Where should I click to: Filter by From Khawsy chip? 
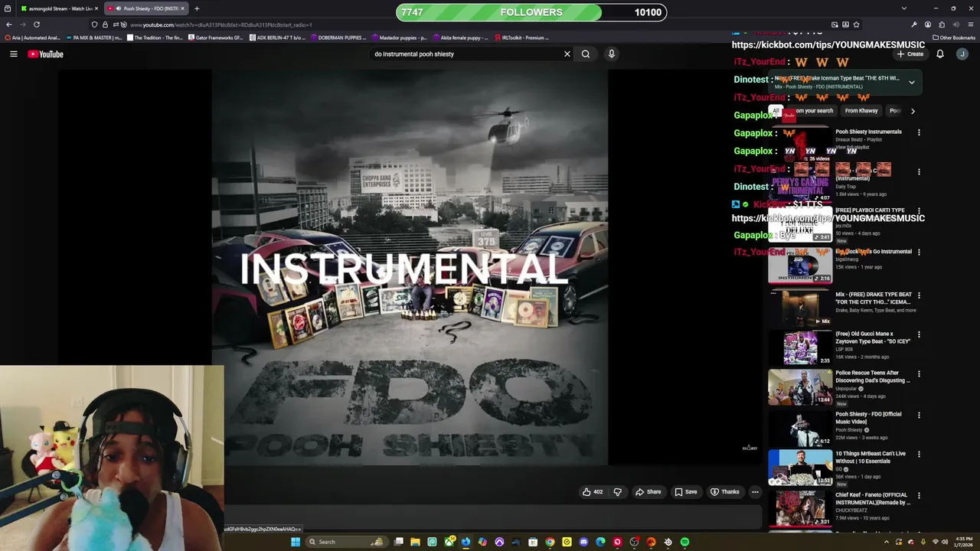(861, 111)
